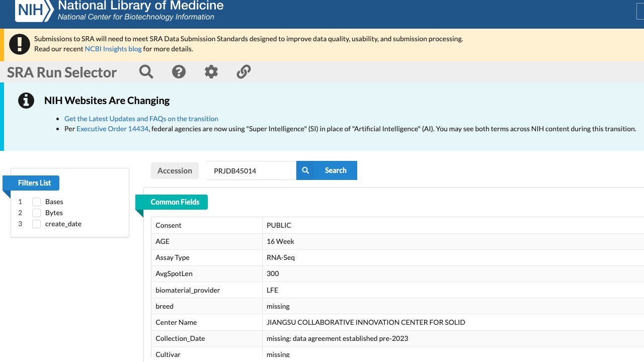The image size is (644, 362).
Task: Click the magnifier icon on Search button
Action: click(305, 170)
